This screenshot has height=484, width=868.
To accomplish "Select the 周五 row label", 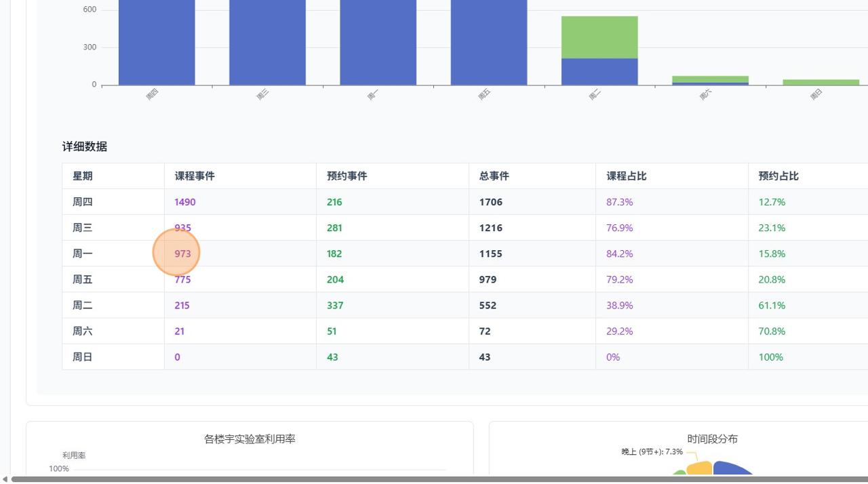I will pyautogui.click(x=83, y=279).
